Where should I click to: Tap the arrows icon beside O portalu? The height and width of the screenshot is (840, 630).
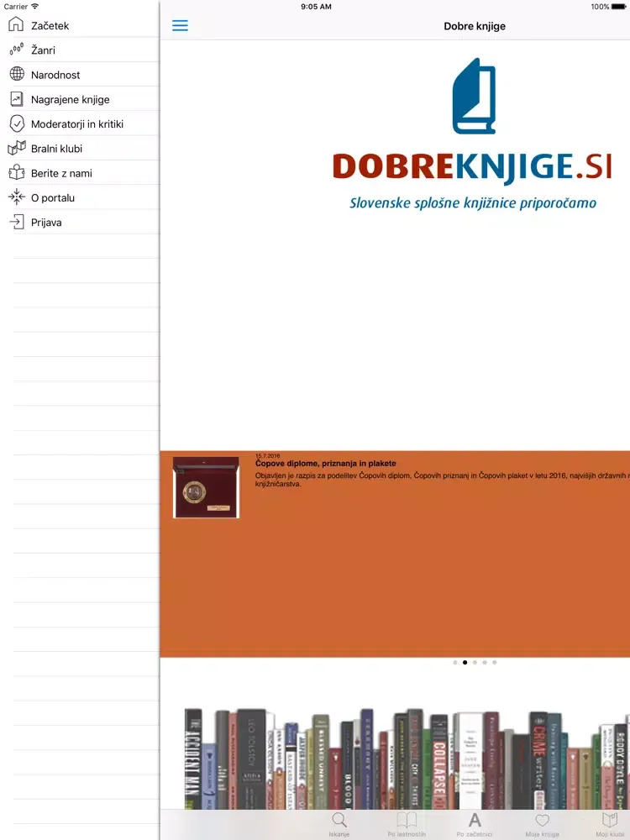(17, 197)
